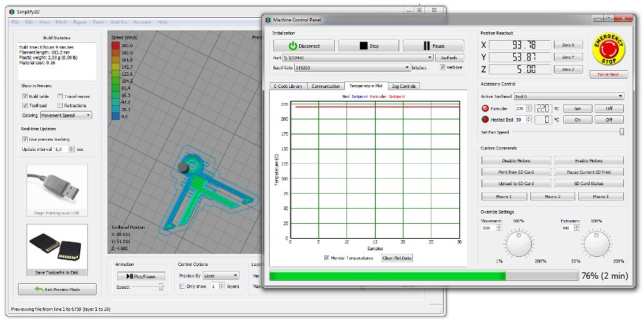Disable Live preview tracking
This screenshot has width=644, height=321.
pos(25,139)
